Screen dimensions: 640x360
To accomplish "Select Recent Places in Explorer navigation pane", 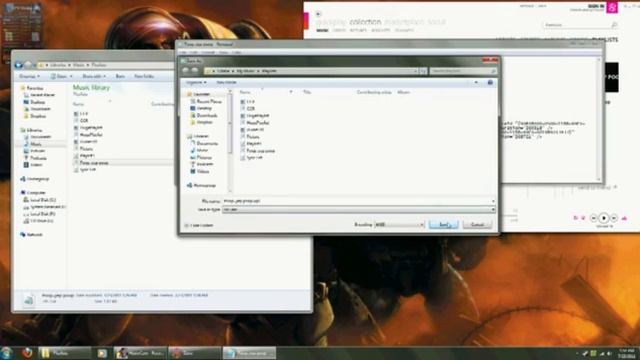I will coord(39,95).
